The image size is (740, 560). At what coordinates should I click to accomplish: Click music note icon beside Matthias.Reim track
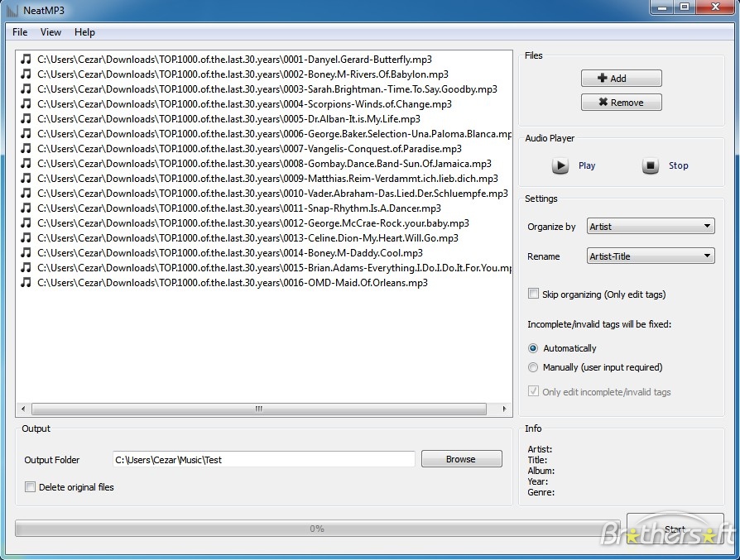point(26,179)
